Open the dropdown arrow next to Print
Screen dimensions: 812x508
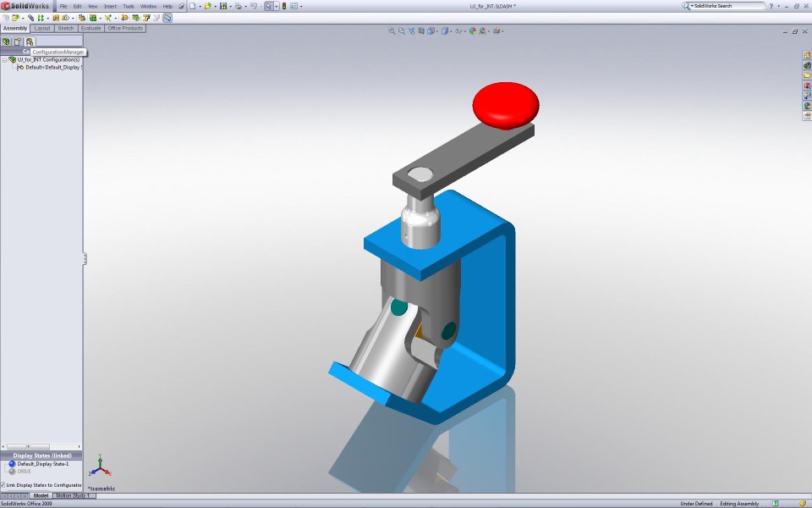[x=246, y=6]
